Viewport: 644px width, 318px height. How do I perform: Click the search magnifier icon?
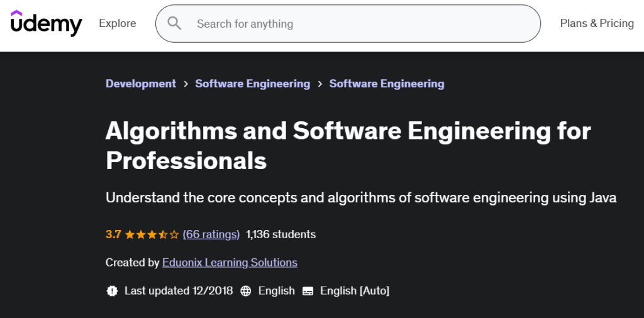point(174,23)
